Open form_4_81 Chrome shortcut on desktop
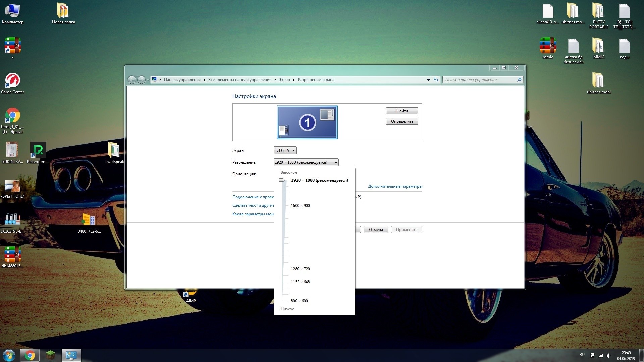 point(12,120)
